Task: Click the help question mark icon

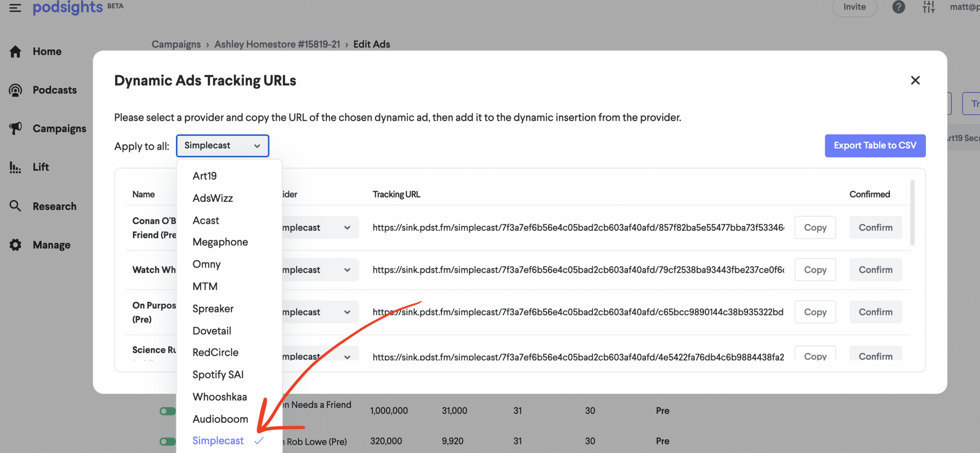Action: tap(898, 7)
